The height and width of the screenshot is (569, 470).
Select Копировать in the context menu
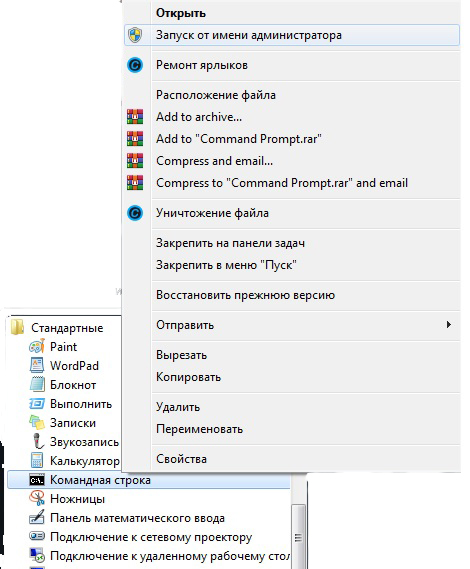188,377
